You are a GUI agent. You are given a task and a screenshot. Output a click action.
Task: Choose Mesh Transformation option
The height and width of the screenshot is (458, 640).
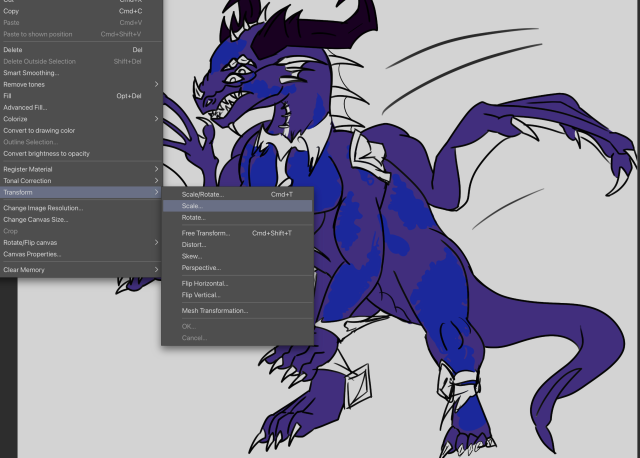coord(214,310)
